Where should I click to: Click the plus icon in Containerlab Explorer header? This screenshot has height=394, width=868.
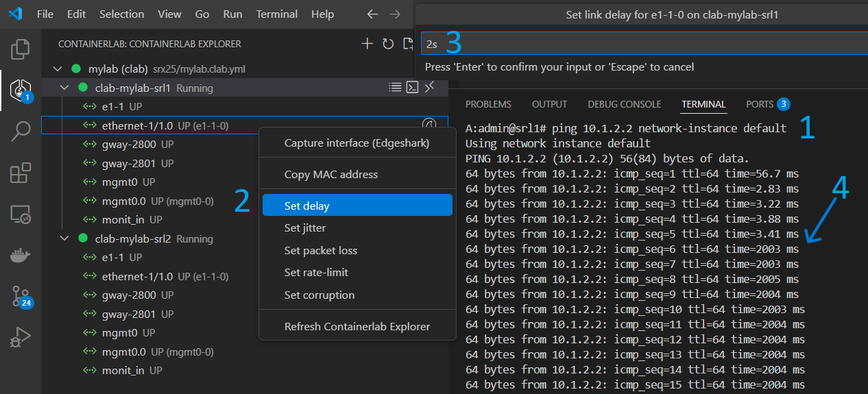click(x=367, y=44)
